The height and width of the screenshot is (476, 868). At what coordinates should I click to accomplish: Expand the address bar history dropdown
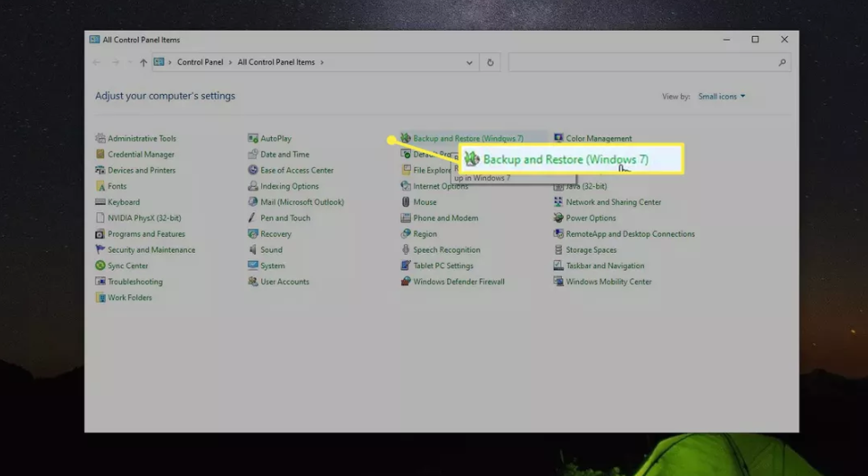(470, 62)
